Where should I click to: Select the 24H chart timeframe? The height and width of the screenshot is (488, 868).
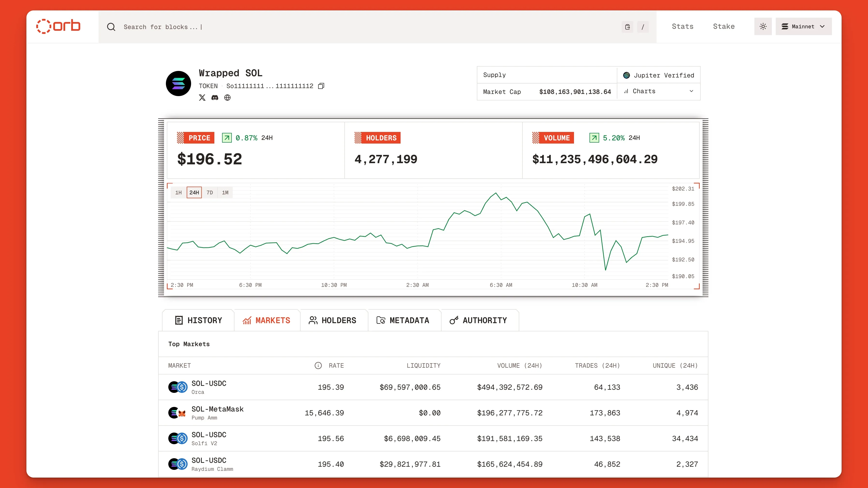[194, 193]
